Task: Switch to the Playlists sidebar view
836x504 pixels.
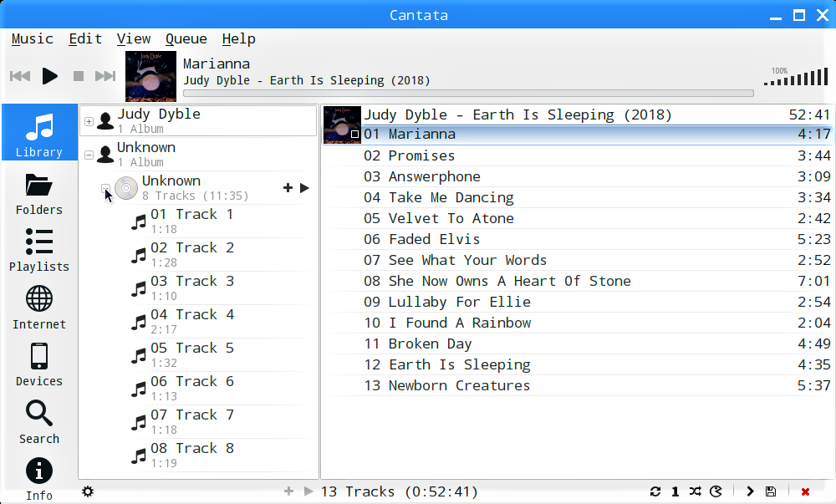Action: coord(39,250)
